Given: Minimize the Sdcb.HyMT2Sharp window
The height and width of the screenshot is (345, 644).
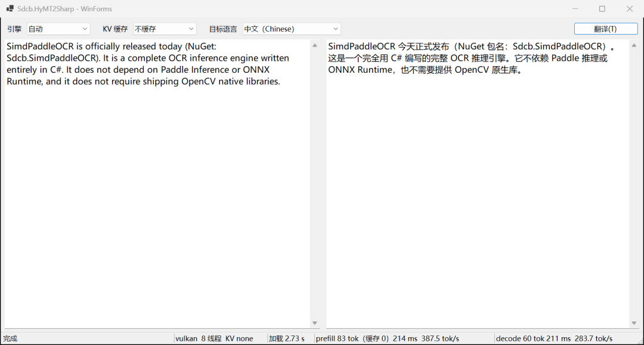Looking at the screenshot, I should click(575, 8).
